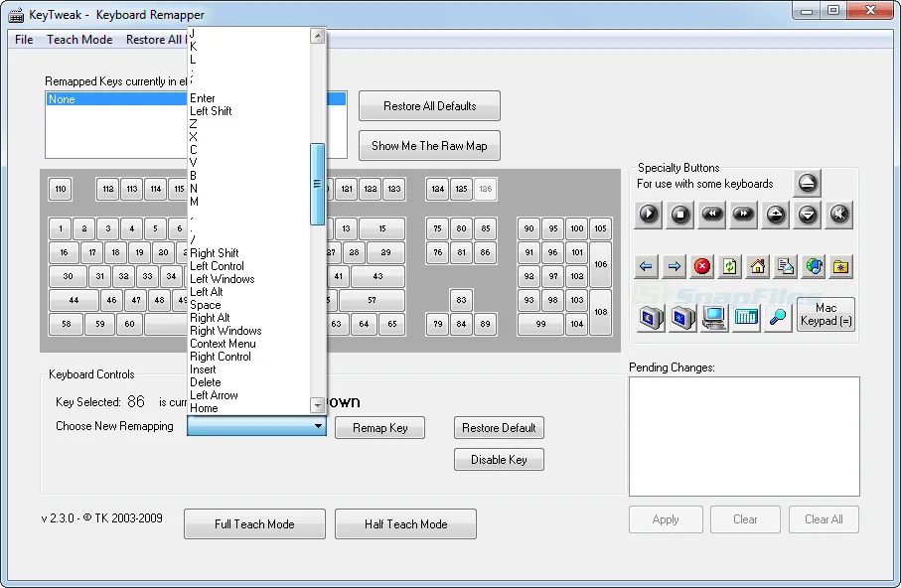Click the Next Track fast-forward button
This screenshot has height=588, width=901.
click(744, 215)
